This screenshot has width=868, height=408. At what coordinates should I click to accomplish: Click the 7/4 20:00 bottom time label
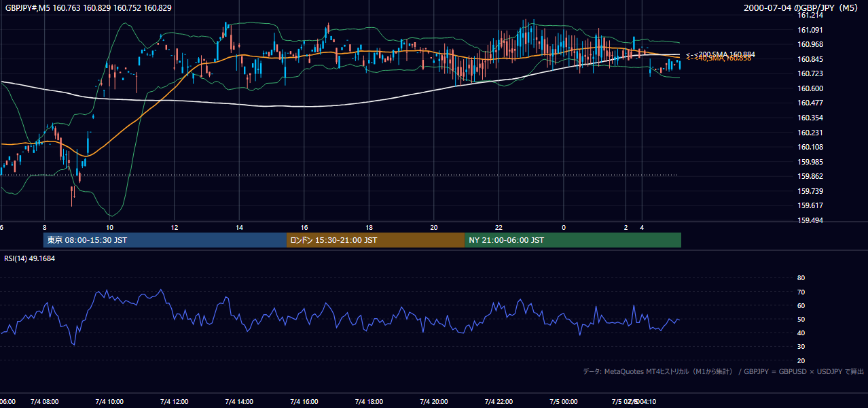tap(434, 402)
